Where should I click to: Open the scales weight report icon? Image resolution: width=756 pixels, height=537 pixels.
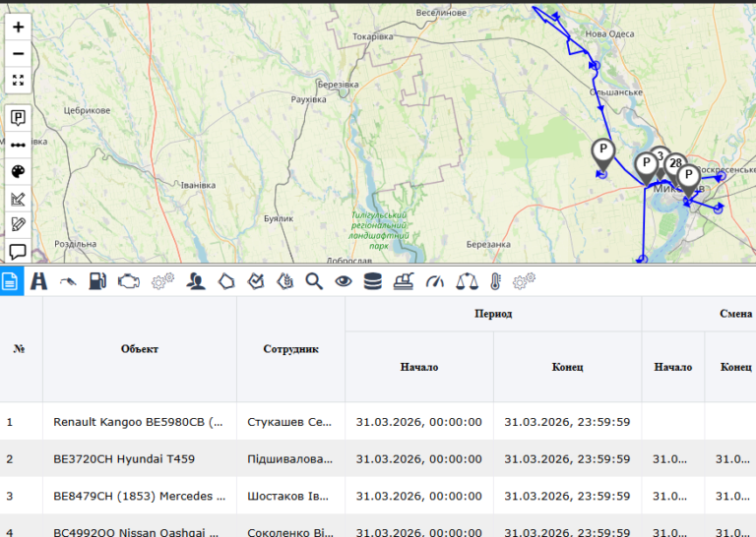click(466, 282)
